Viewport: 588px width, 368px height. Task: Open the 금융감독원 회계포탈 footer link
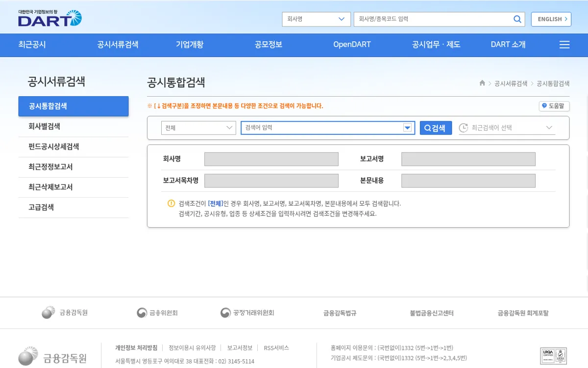(523, 313)
